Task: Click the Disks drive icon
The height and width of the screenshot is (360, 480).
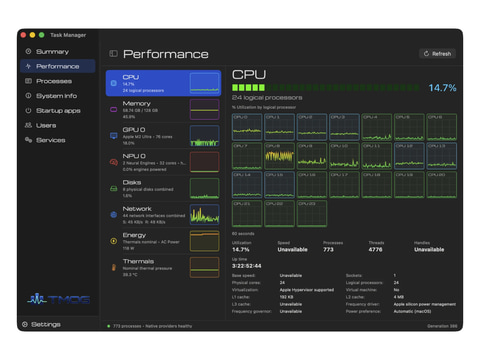Action: pos(114,189)
